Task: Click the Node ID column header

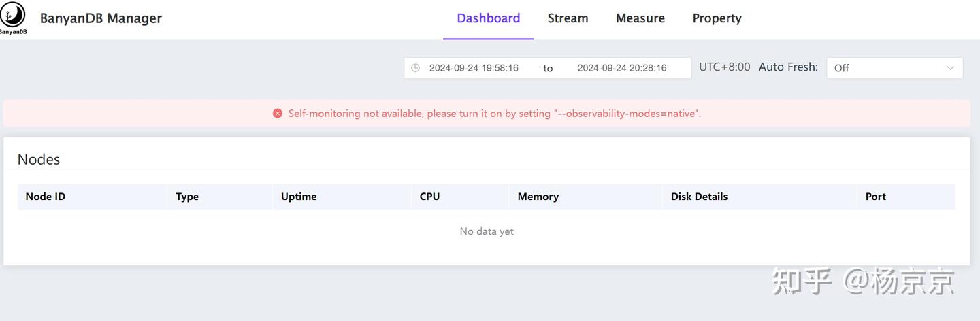Action: (46, 197)
